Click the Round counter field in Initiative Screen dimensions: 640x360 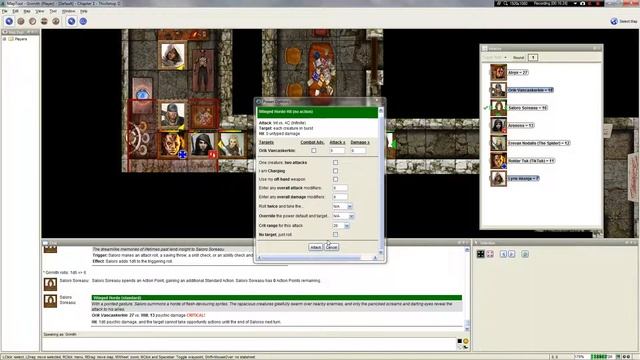[533, 58]
